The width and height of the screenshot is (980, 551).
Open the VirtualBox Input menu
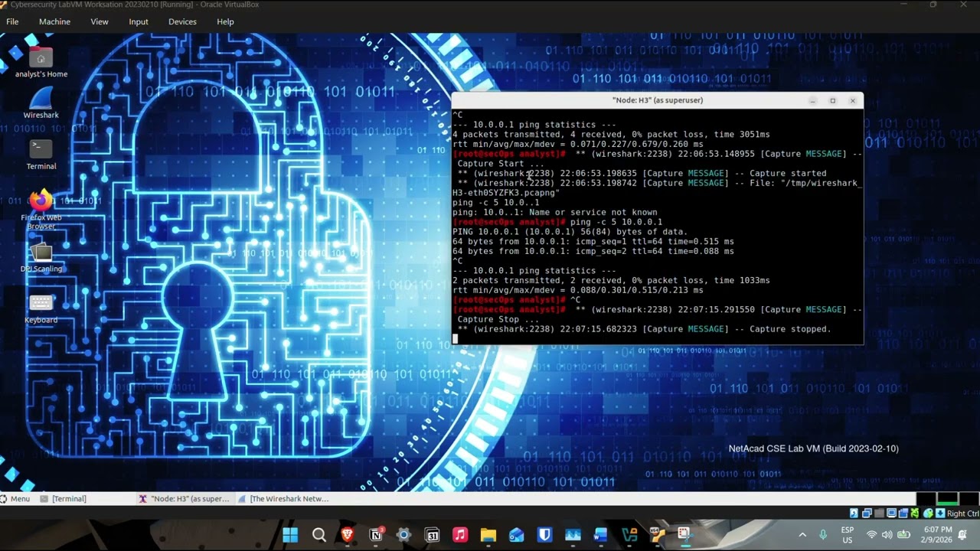(139, 21)
